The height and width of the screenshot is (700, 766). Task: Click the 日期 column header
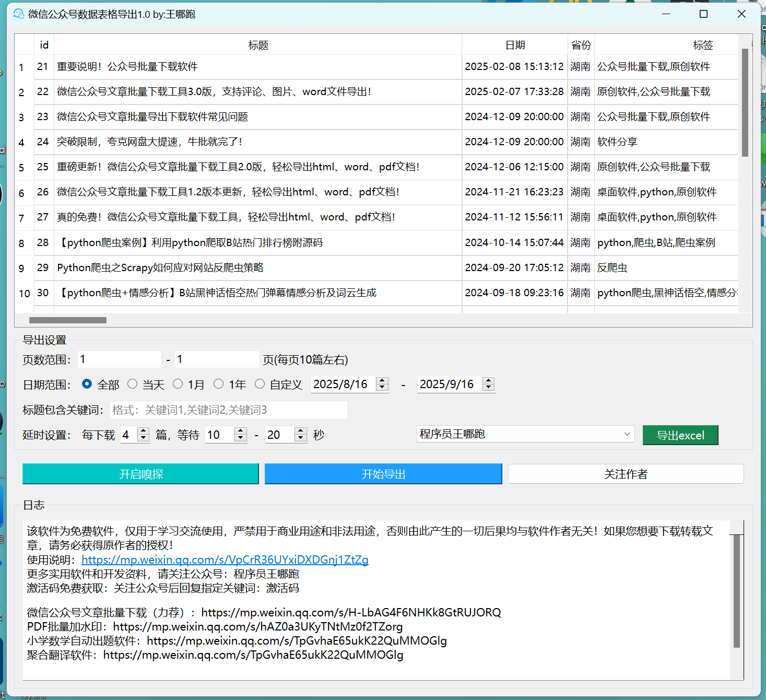point(515,45)
